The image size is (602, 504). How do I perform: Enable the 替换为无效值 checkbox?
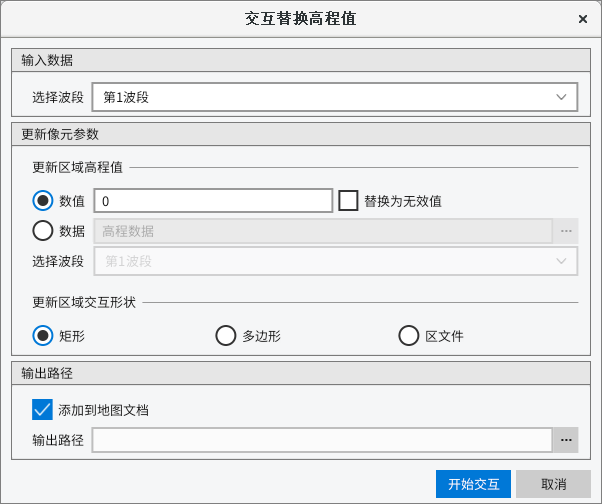[x=348, y=201]
